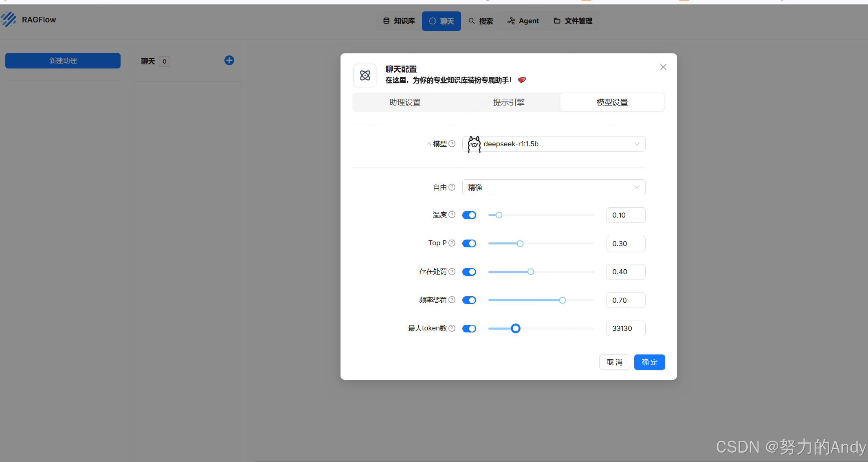Switch to the 助理设置 tab

[405, 102]
